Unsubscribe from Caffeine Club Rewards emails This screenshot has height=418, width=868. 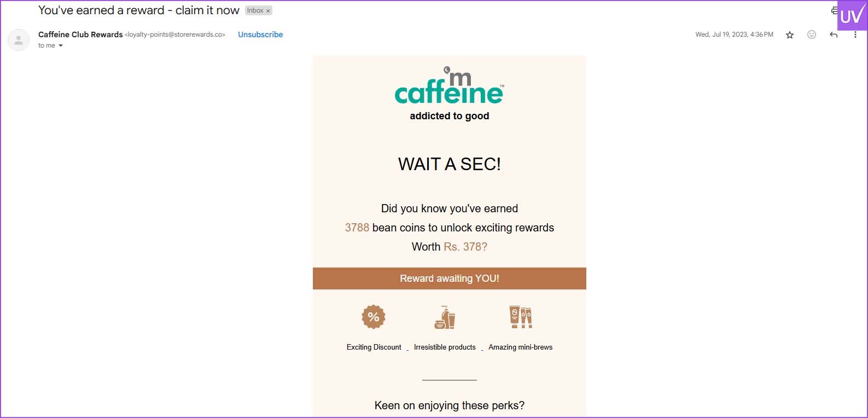[x=260, y=34]
